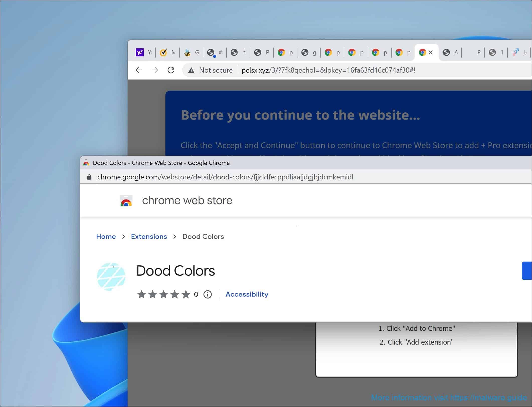Switch to the last tab labeled L
The image size is (532, 407).
519,52
